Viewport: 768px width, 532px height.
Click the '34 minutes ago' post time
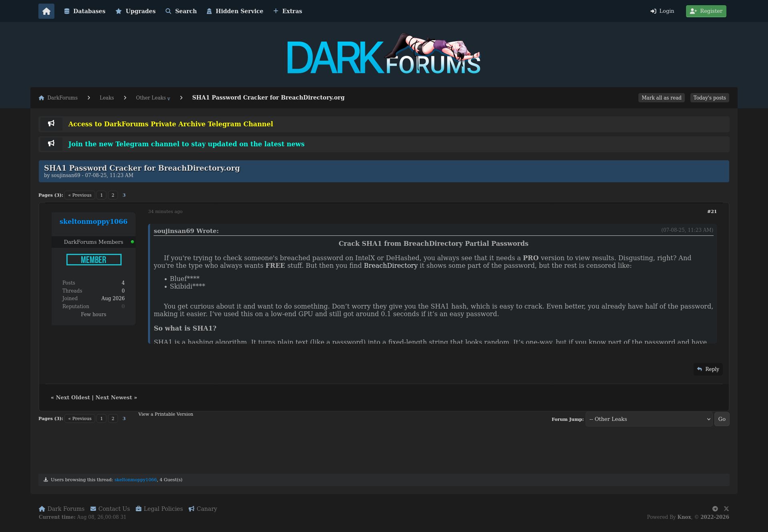coord(165,212)
